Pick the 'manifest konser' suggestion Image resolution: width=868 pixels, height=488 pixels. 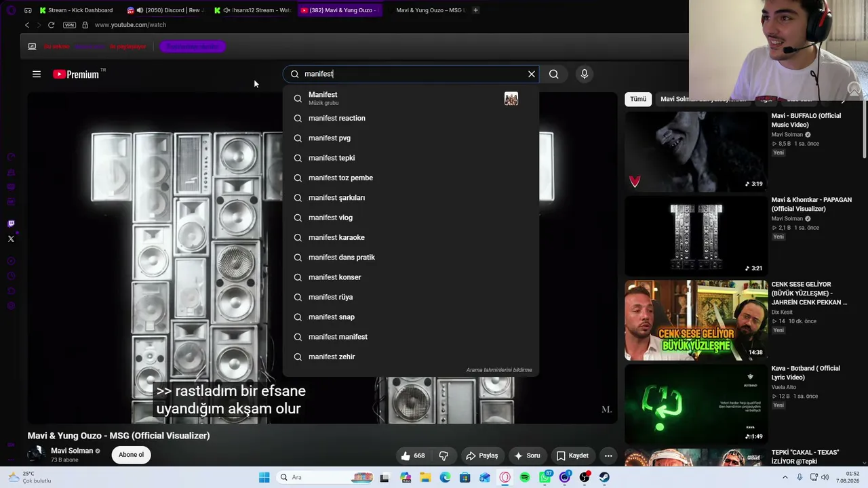coord(410,277)
